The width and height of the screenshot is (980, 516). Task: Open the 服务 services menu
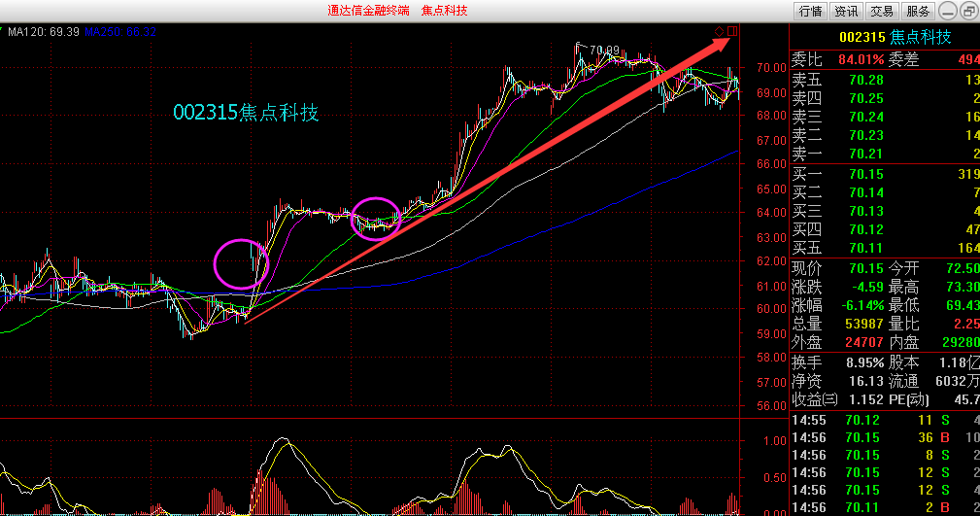click(918, 12)
